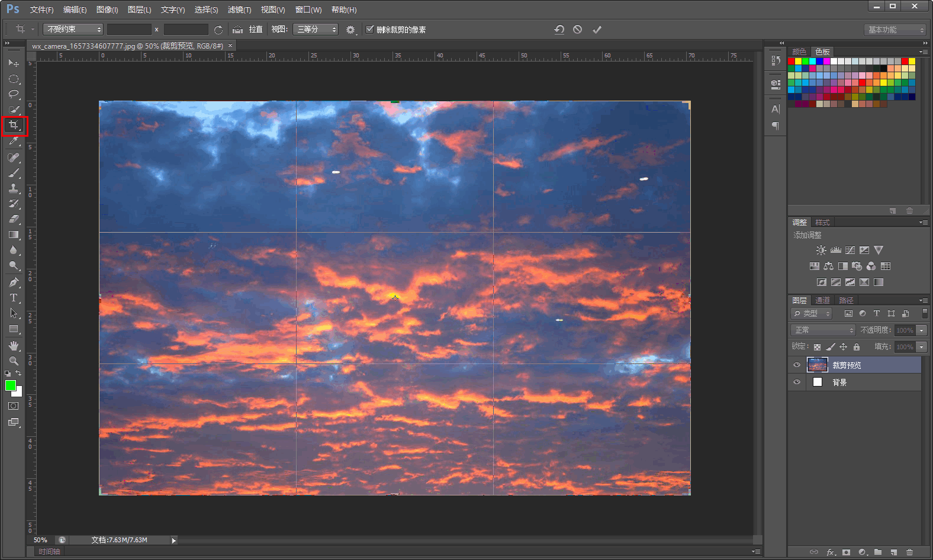Open crop settings gear icon
933x560 pixels.
350,30
